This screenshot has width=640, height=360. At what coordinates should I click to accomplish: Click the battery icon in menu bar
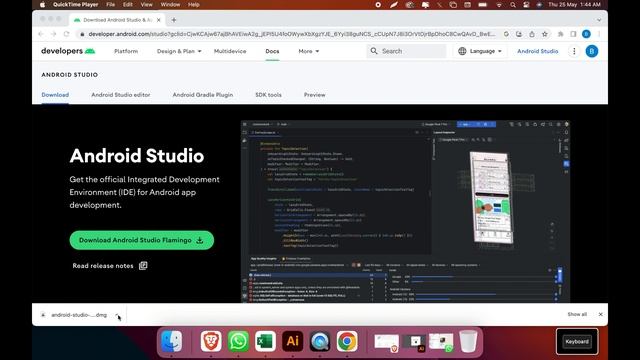pyautogui.click(x=482, y=5)
